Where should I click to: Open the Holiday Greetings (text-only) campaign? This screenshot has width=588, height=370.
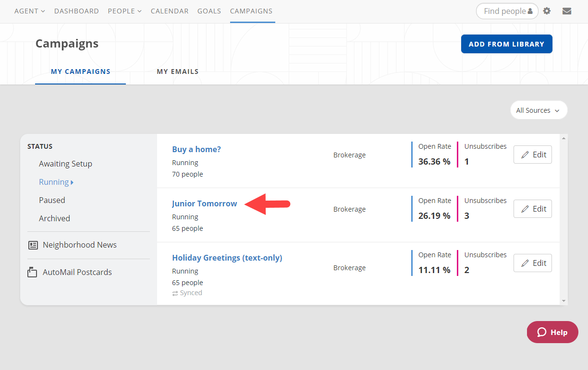click(227, 258)
